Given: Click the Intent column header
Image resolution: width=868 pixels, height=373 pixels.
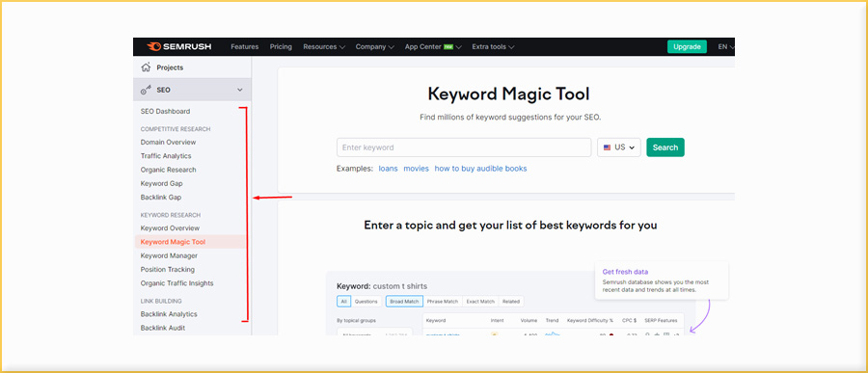Looking at the screenshot, I should [497, 320].
